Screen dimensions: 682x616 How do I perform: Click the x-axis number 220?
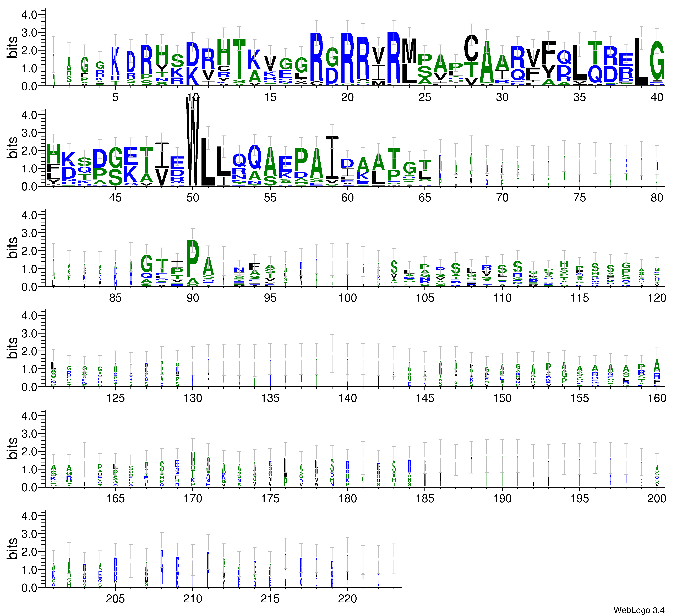coord(347,598)
